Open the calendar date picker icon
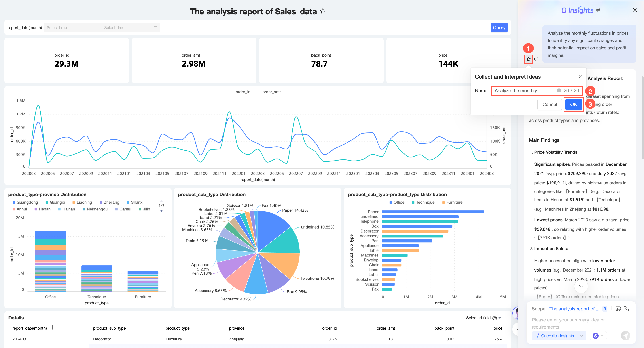 [x=155, y=27]
